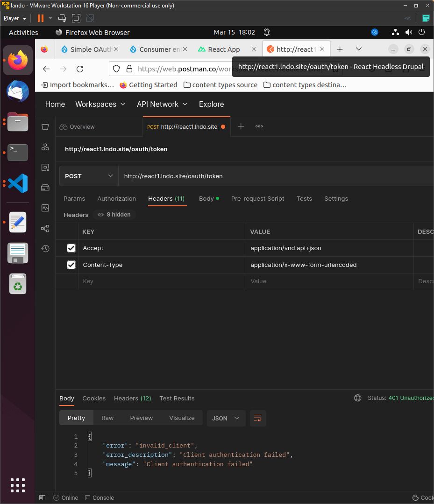
Task: Open the VMware Player menu
Action: (15, 18)
